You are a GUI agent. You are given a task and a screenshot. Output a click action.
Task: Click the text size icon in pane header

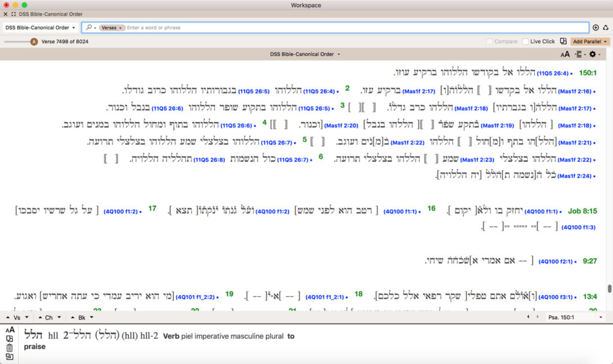click(565, 54)
